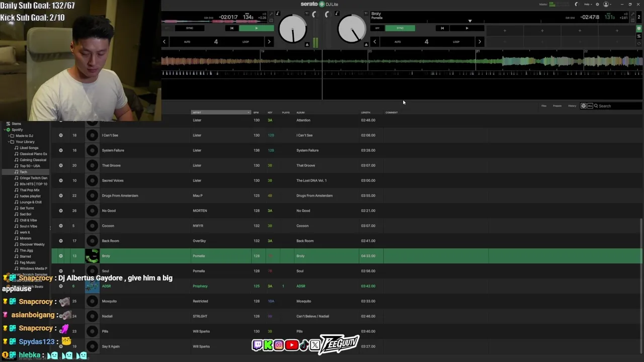Decrease the right deck auto loop size
This screenshot has height=362, width=644.
pos(374,42)
